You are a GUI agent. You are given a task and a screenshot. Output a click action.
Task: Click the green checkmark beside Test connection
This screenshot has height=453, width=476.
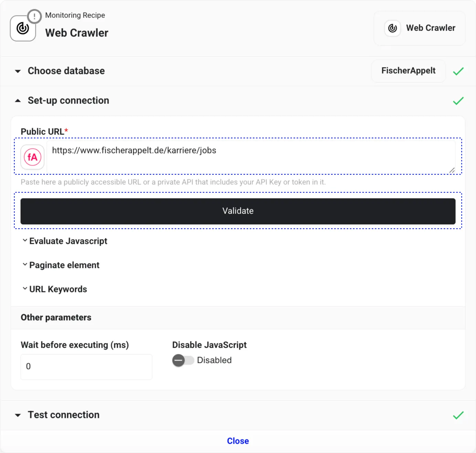click(458, 415)
